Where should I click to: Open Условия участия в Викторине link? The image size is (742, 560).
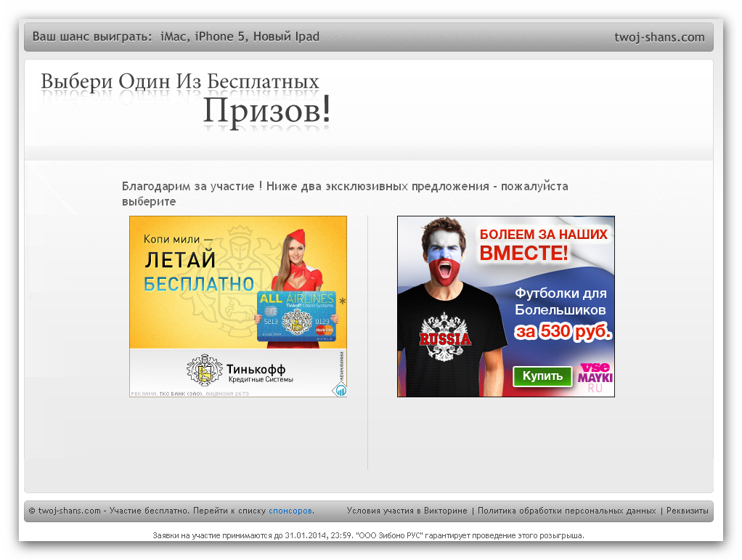tap(407, 511)
